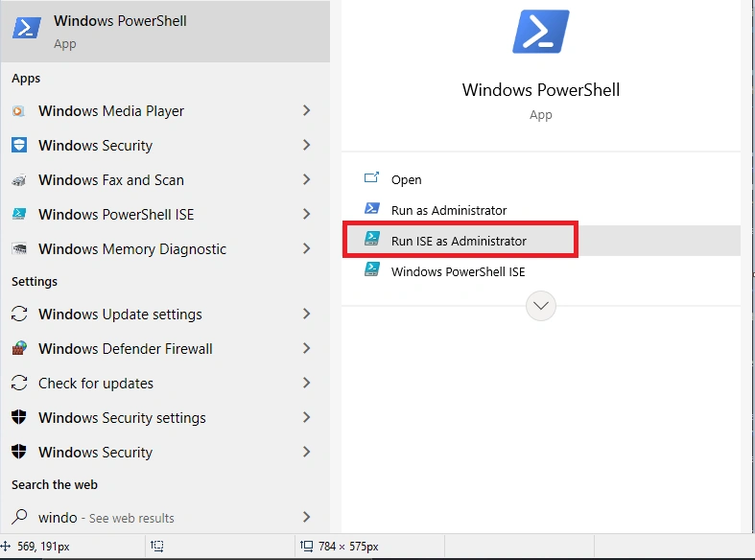This screenshot has height=560, width=755.
Task: Click the Open window icon in actions list
Action: (371, 178)
